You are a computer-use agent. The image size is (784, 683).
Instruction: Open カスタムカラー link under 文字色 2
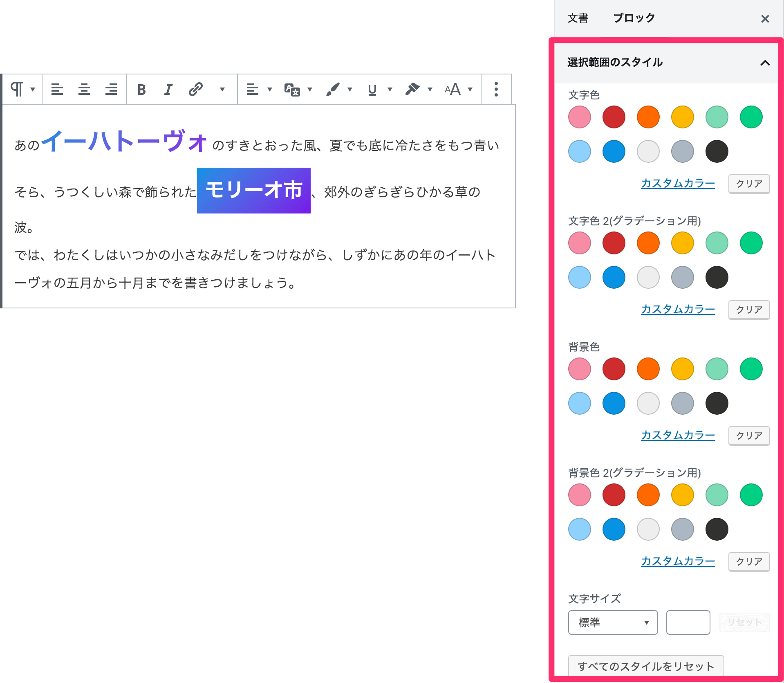678,309
